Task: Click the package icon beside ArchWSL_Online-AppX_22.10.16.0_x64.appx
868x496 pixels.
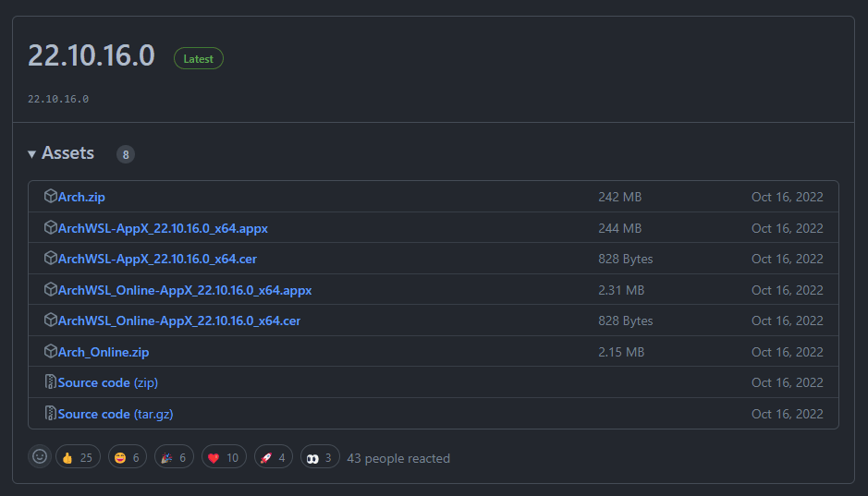Action: point(51,290)
